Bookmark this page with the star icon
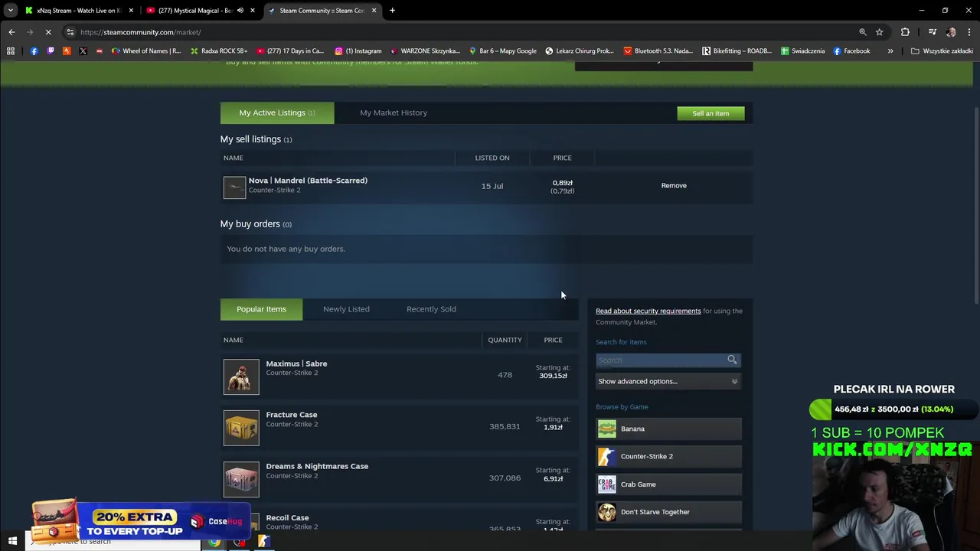Screen dimensions: 980x551 click(x=880, y=32)
